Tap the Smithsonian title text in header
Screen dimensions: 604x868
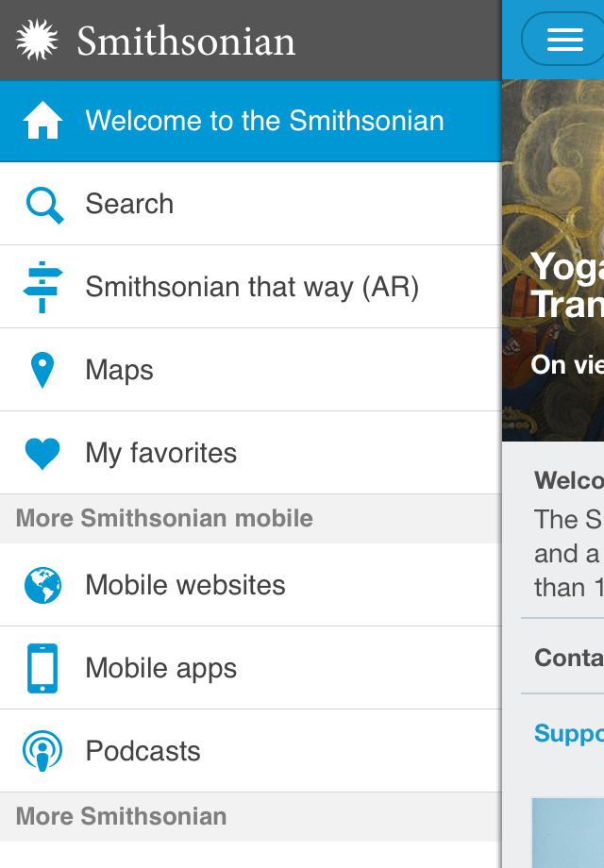tap(186, 41)
